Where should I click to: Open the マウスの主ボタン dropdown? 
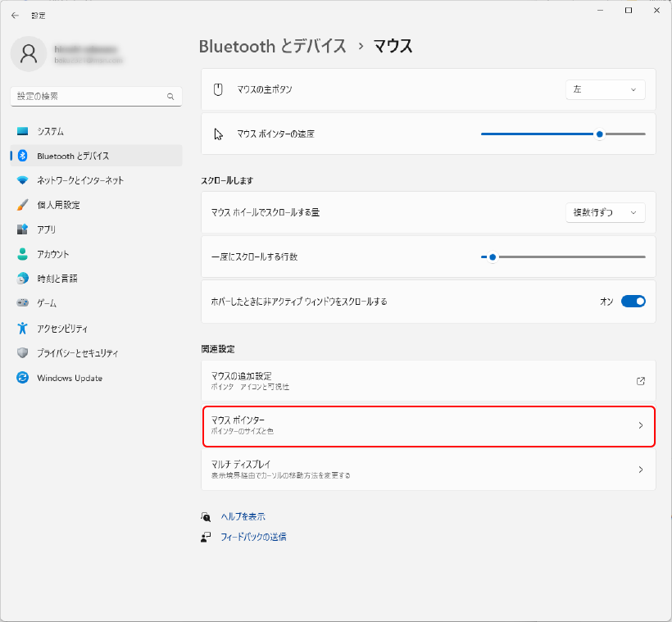[605, 89]
